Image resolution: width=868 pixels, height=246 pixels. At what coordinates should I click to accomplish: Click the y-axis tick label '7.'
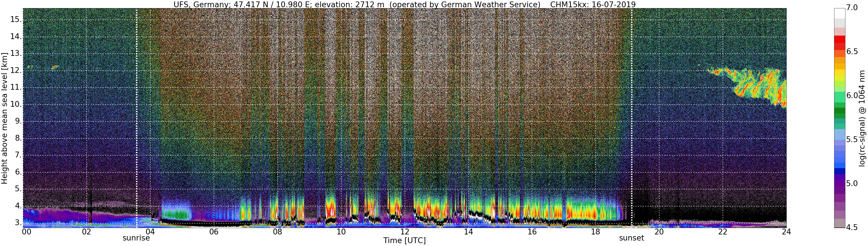coord(18,155)
